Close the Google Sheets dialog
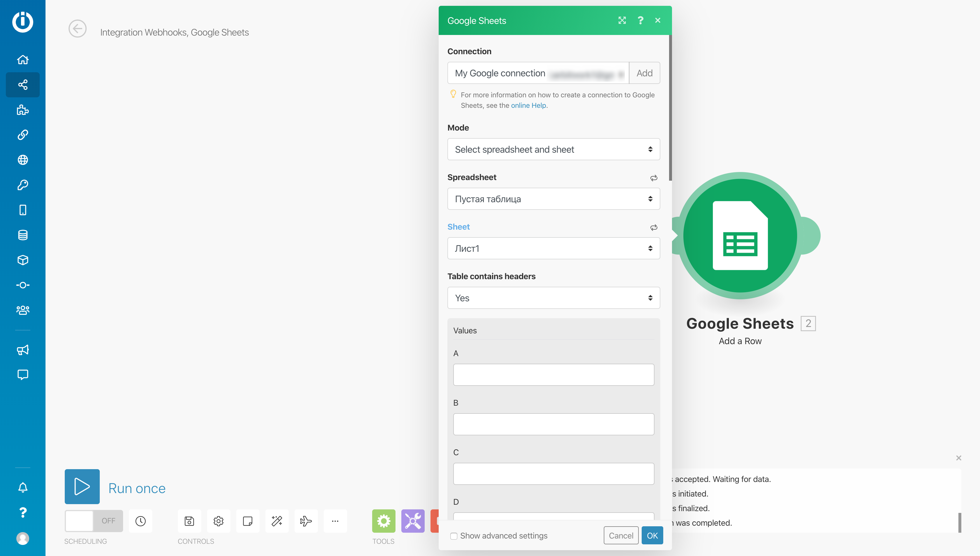The image size is (980, 556). click(x=657, y=20)
